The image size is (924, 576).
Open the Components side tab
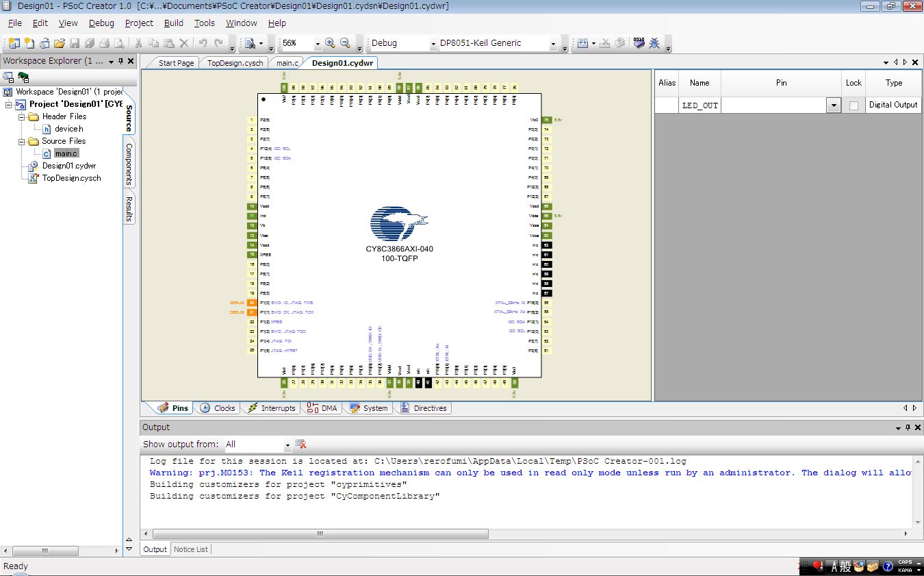click(x=129, y=164)
